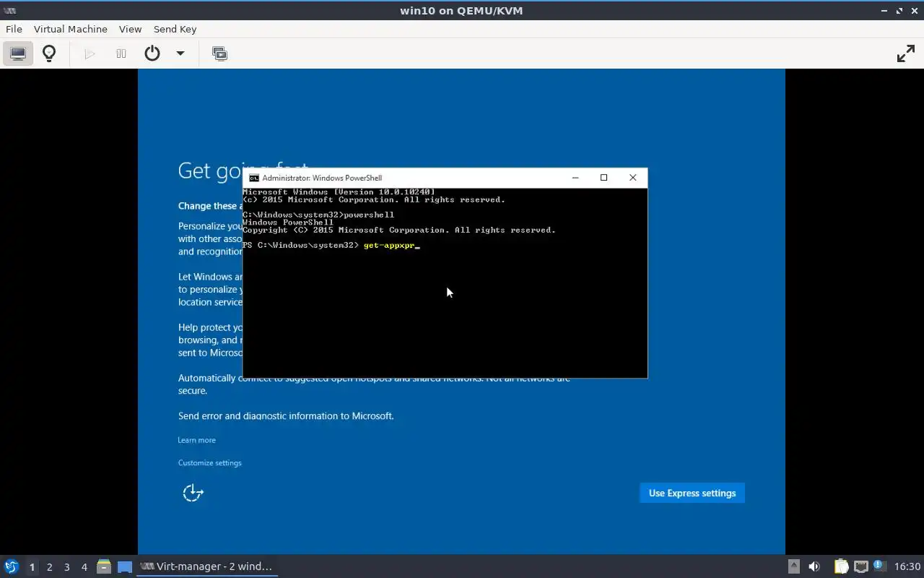Switch to workspace 2
Image resolution: width=924 pixels, height=578 pixels.
tap(50, 567)
